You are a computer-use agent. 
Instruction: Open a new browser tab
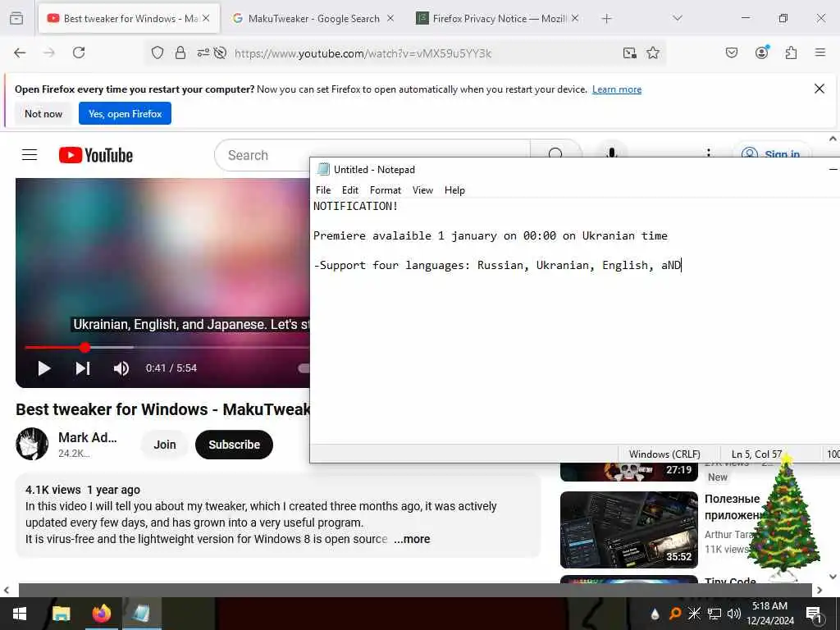tap(606, 18)
